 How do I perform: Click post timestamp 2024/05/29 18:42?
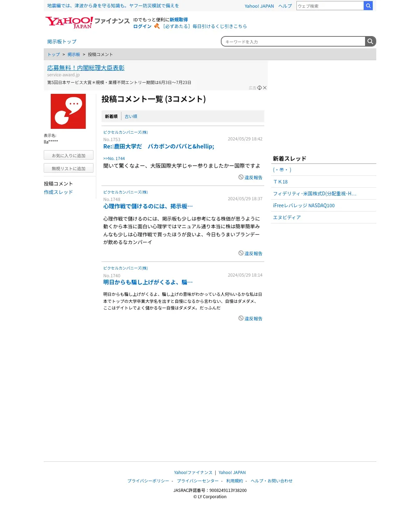point(245,139)
